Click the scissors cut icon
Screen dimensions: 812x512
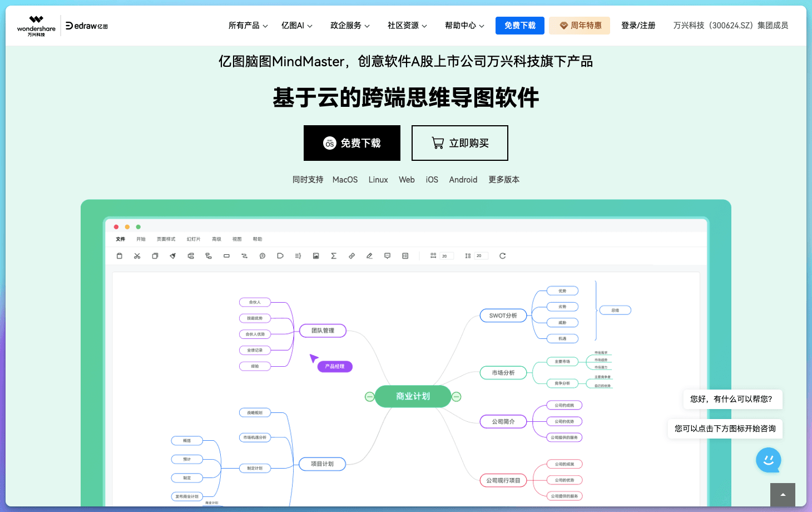[x=137, y=256]
